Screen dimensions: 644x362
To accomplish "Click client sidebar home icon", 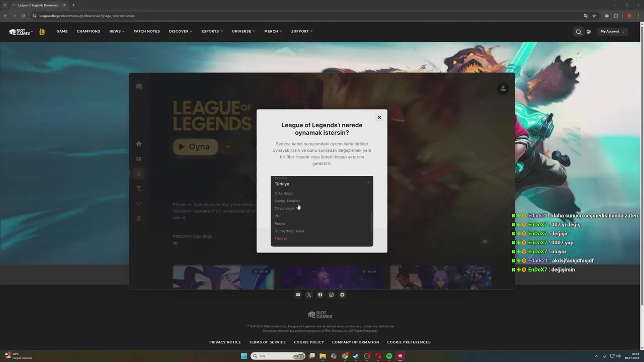I will point(139,144).
